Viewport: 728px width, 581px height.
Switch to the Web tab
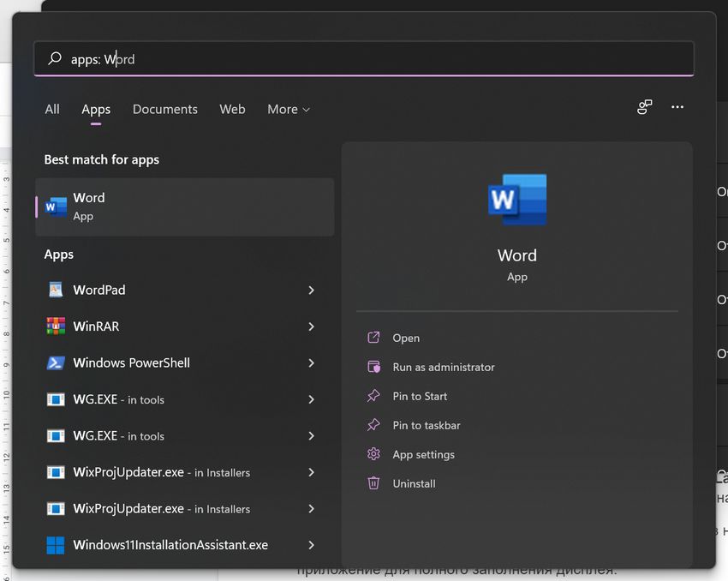(x=232, y=110)
